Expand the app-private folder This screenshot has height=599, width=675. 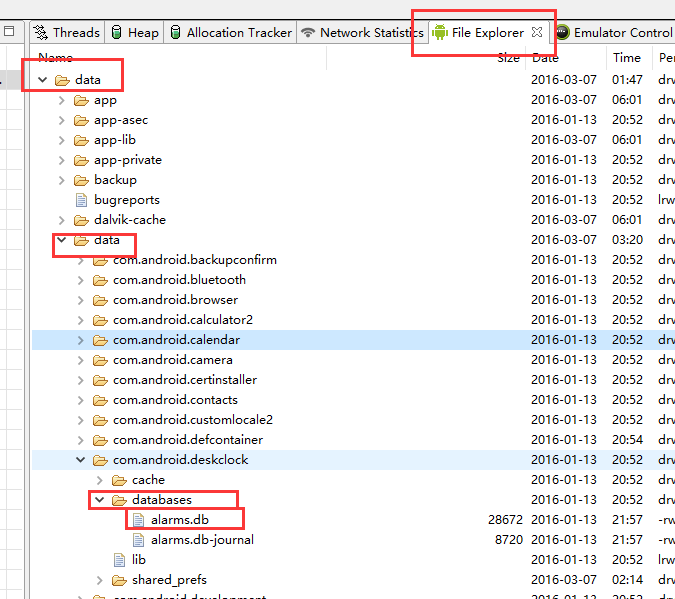pos(62,160)
